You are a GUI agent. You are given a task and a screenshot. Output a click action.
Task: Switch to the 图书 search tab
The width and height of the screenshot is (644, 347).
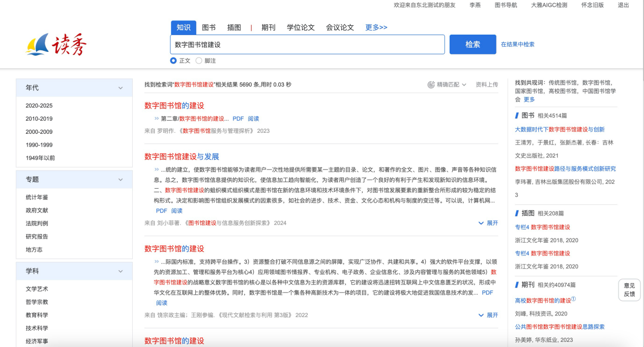click(x=209, y=27)
